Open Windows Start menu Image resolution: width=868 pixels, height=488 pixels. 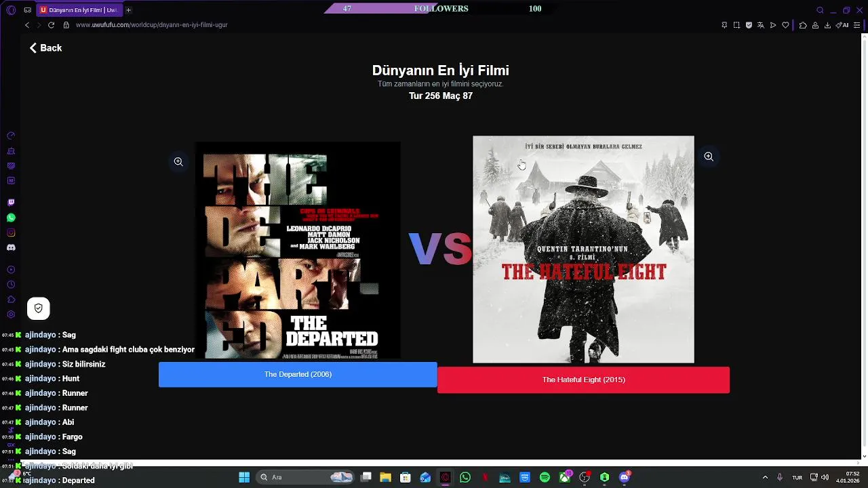(244, 477)
